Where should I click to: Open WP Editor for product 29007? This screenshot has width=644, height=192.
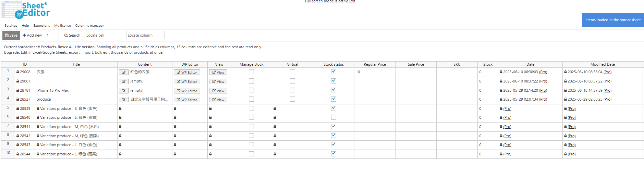tap(187, 81)
